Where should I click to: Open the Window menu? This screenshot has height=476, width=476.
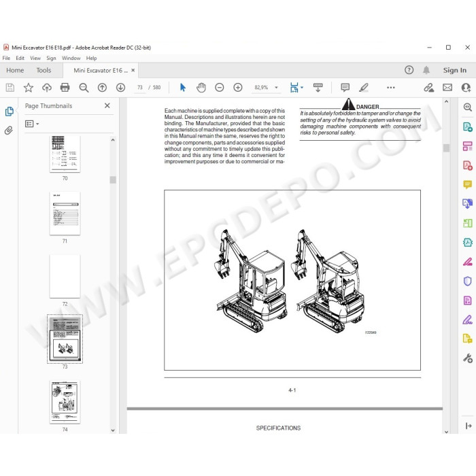[71, 58]
